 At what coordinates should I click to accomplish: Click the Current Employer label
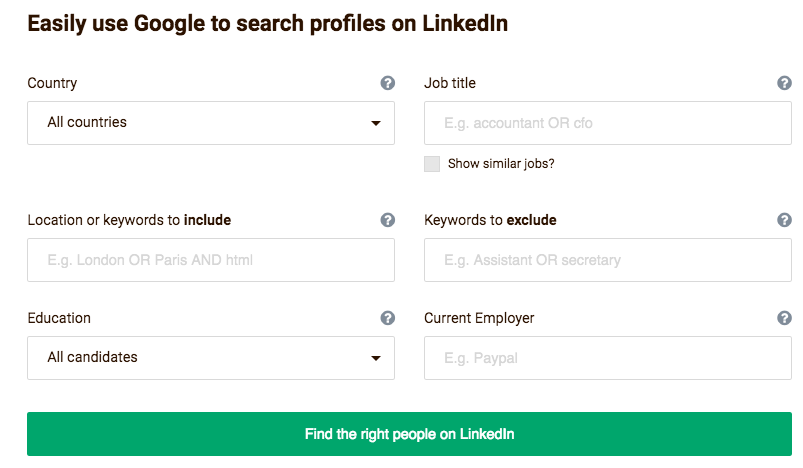[x=479, y=318]
